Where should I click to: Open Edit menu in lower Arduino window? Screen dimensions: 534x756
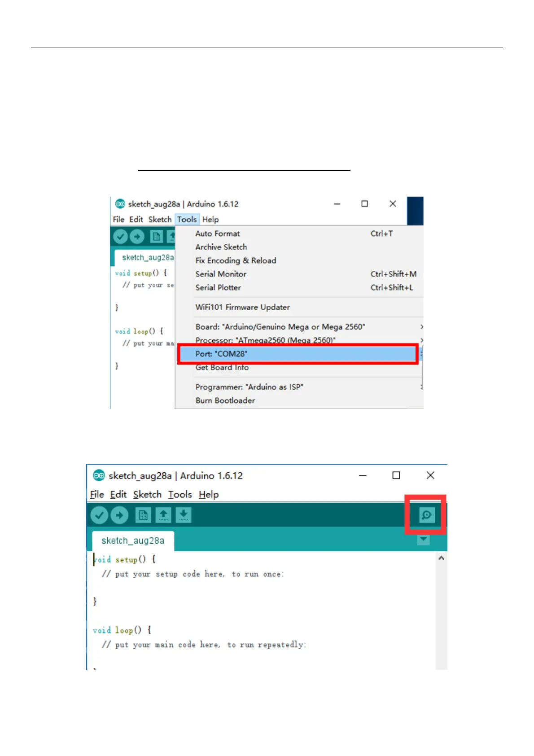(x=118, y=494)
